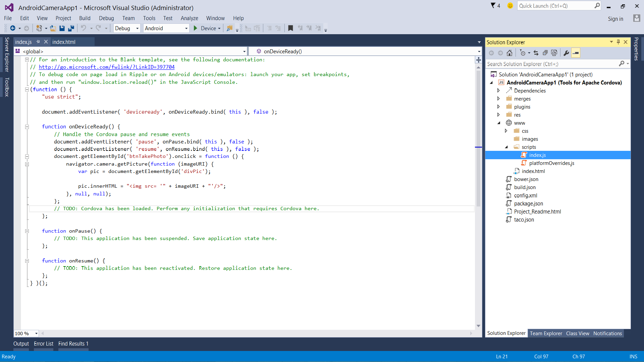The height and width of the screenshot is (362, 644).
Task: Collapse the top comment block outline
Action: 27,60
